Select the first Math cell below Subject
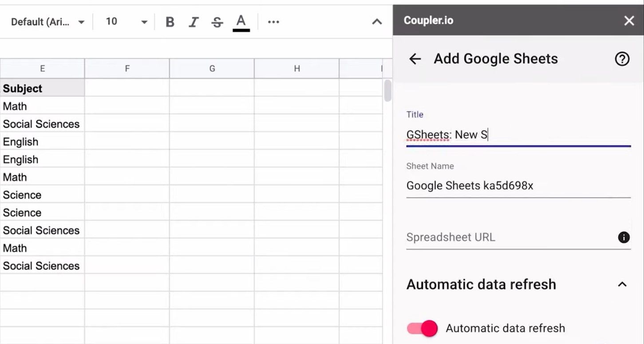The height and width of the screenshot is (344, 644). pyautogui.click(x=42, y=106)
